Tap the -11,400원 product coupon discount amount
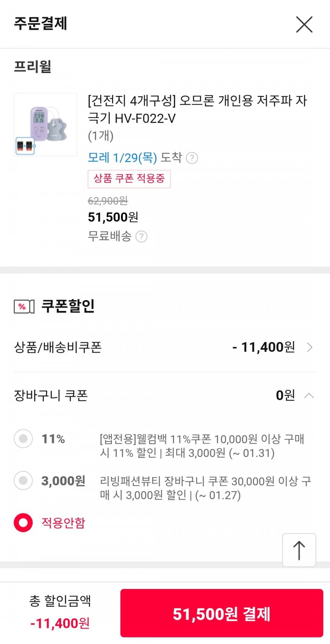Viewport: 330px width, 644px height. click(x=264, y=347)
